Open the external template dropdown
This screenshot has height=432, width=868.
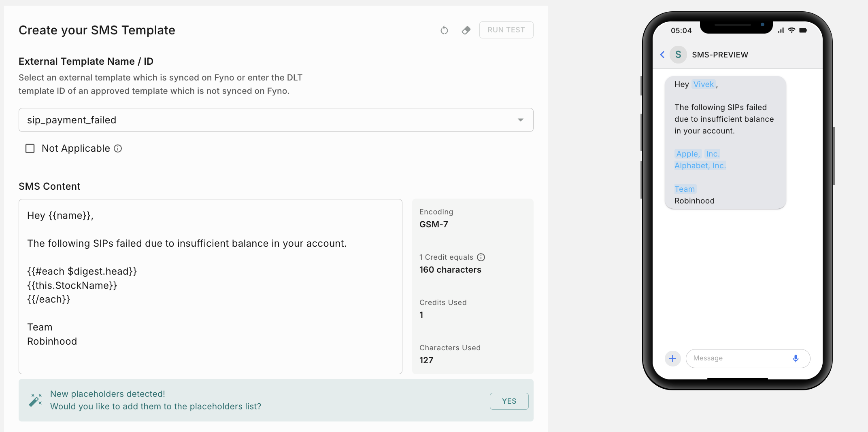coord(521,120)
